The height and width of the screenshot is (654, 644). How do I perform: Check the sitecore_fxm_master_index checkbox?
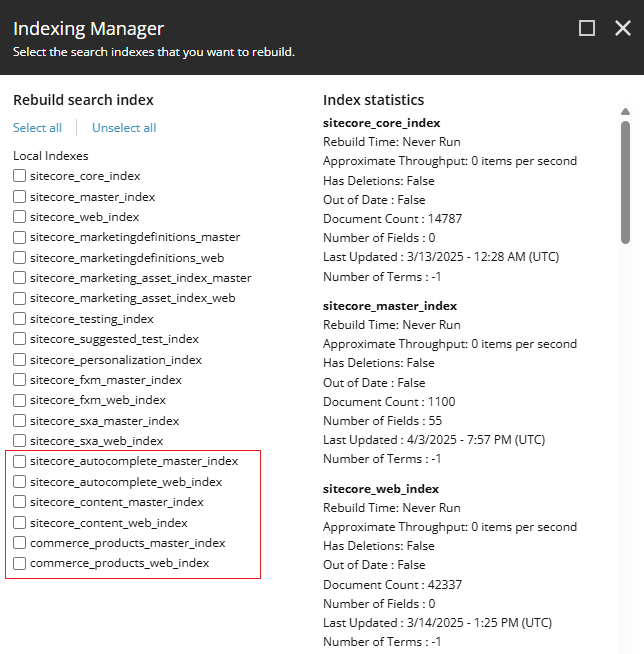(20, 380)
